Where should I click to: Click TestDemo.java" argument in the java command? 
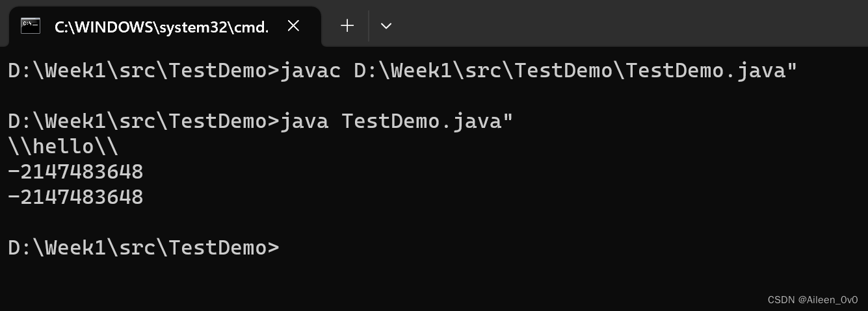(427, 121)
